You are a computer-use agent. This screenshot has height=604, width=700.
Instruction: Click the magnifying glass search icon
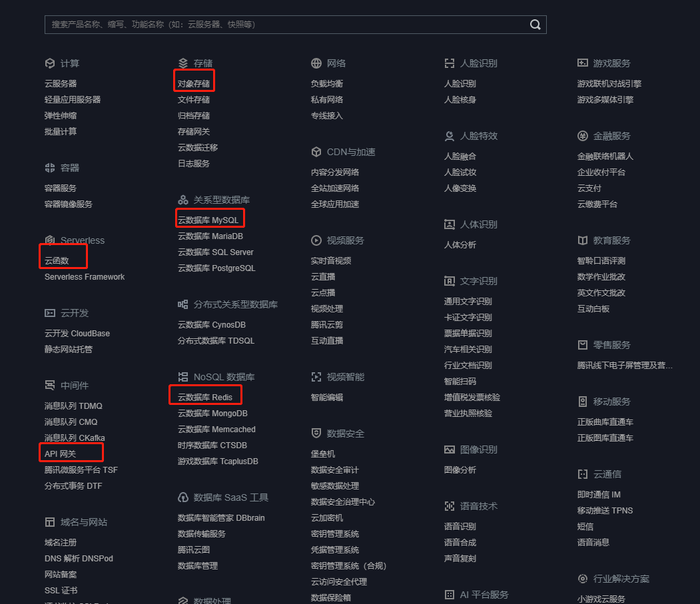click(x=535, y=24)
